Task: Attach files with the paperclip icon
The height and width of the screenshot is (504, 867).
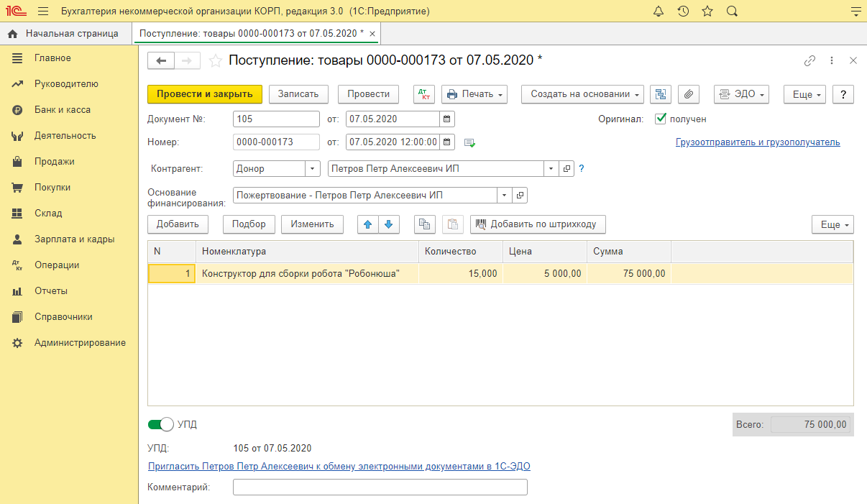Action: (689, 94)
